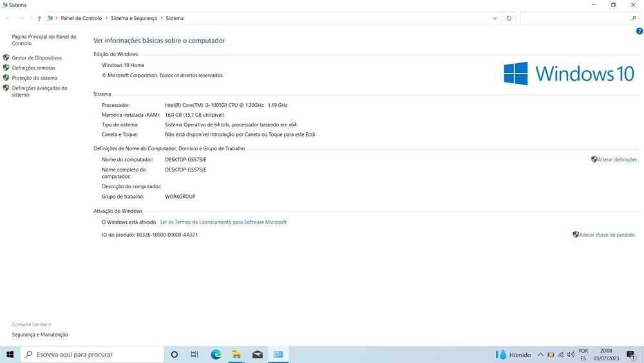Viewport: 644px width, 363px height.
Task: Open Task View on taskbar
Action: point(194,355)
